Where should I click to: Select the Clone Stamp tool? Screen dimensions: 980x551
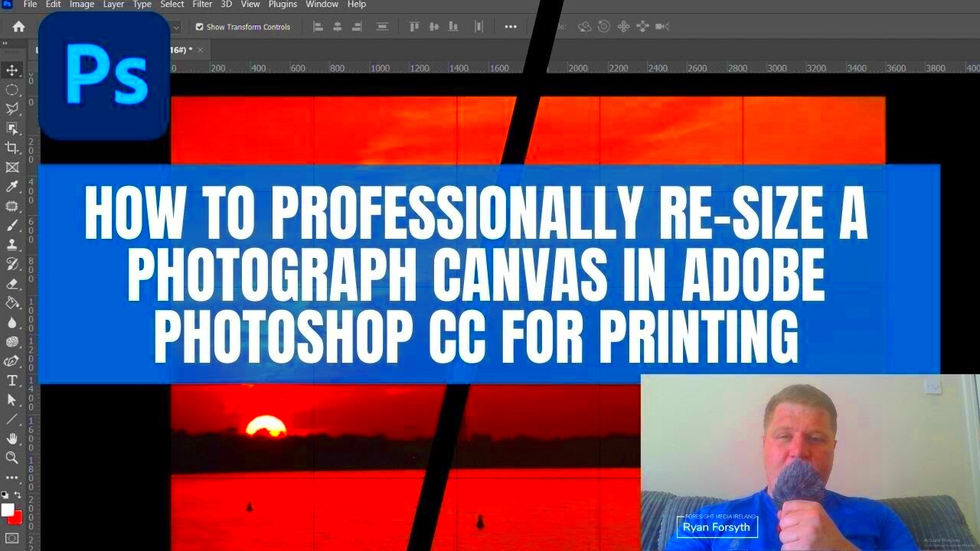coord(12,245)
